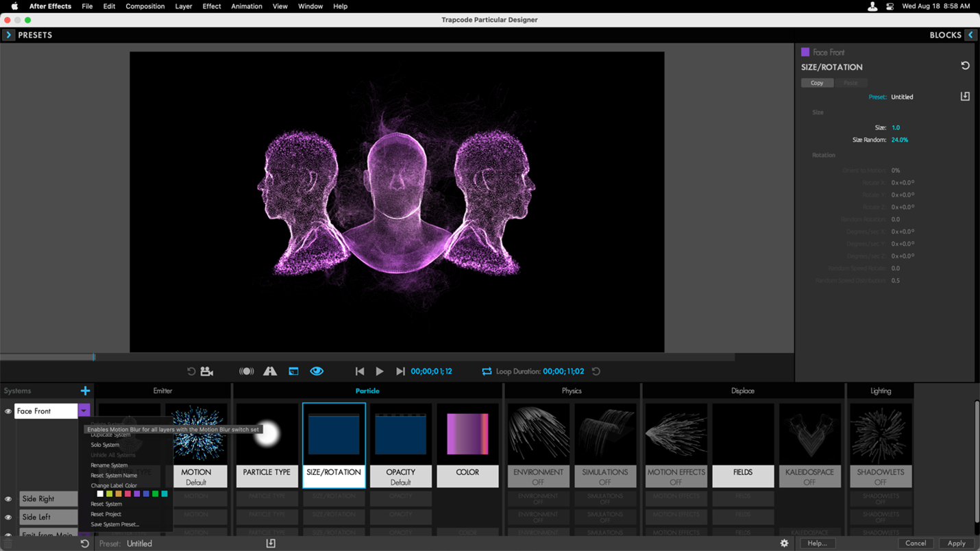Toggle the blue composition overlay icon
This screenshot has height=551, width=980.
point(293,371)
